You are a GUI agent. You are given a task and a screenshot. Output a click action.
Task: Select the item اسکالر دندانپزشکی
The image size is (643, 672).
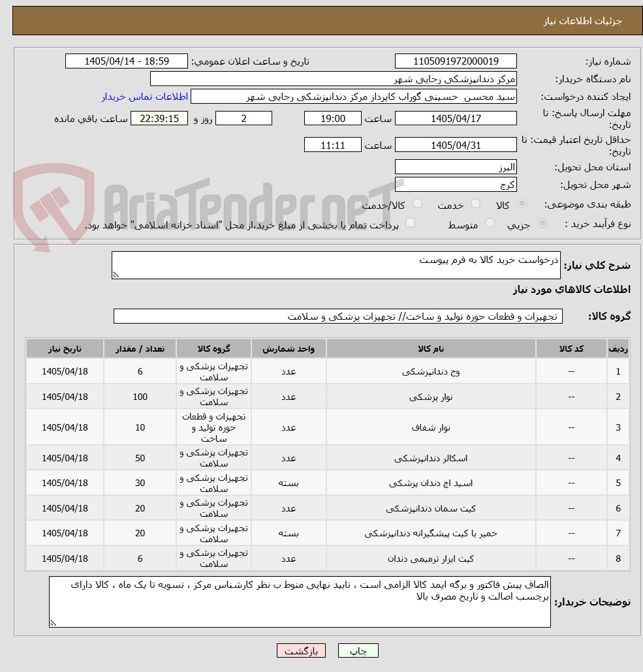point(431,458)
